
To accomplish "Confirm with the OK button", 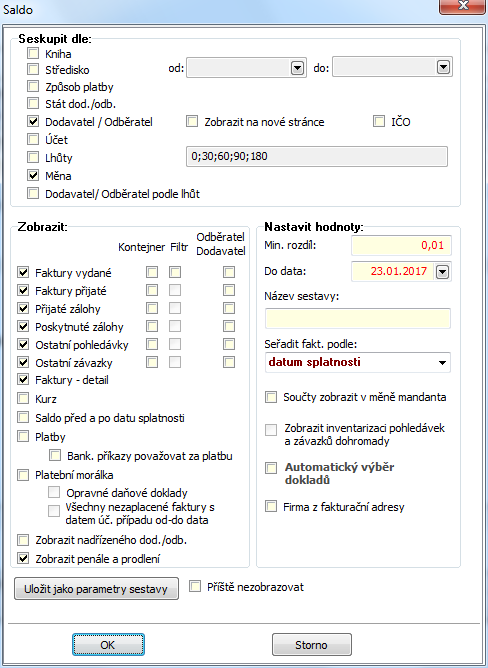I will [x=108, y=645].
